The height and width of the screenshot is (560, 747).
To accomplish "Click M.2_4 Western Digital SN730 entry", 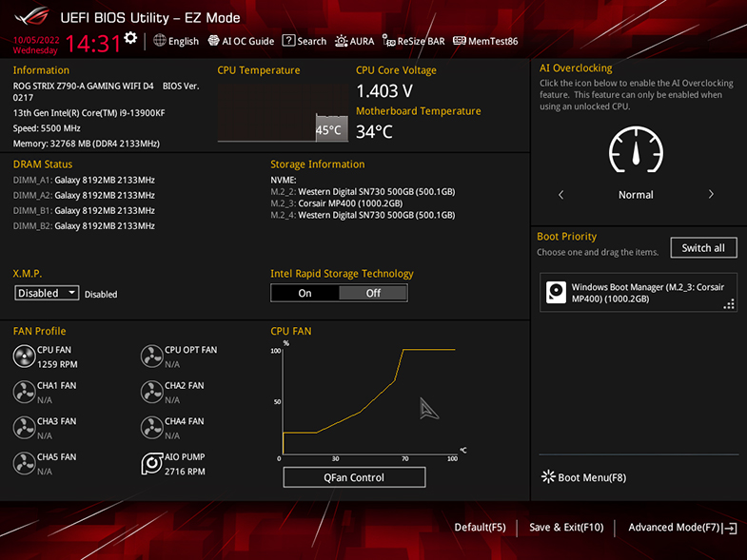I will pos(363,215).
